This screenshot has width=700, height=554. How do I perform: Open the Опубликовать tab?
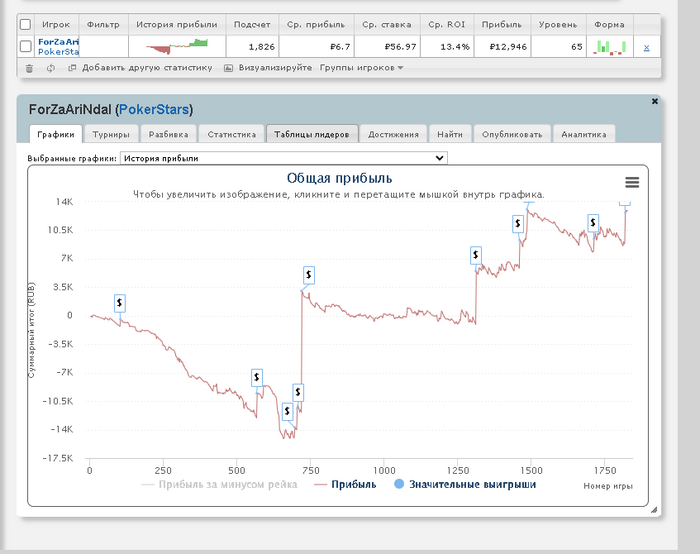tap(512, 134)
